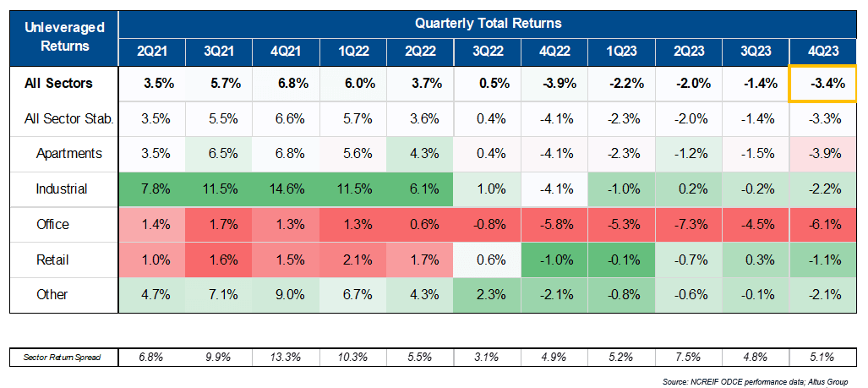
Task: Click the 'Apartments' row label
Action: click(x=69, y=154)
